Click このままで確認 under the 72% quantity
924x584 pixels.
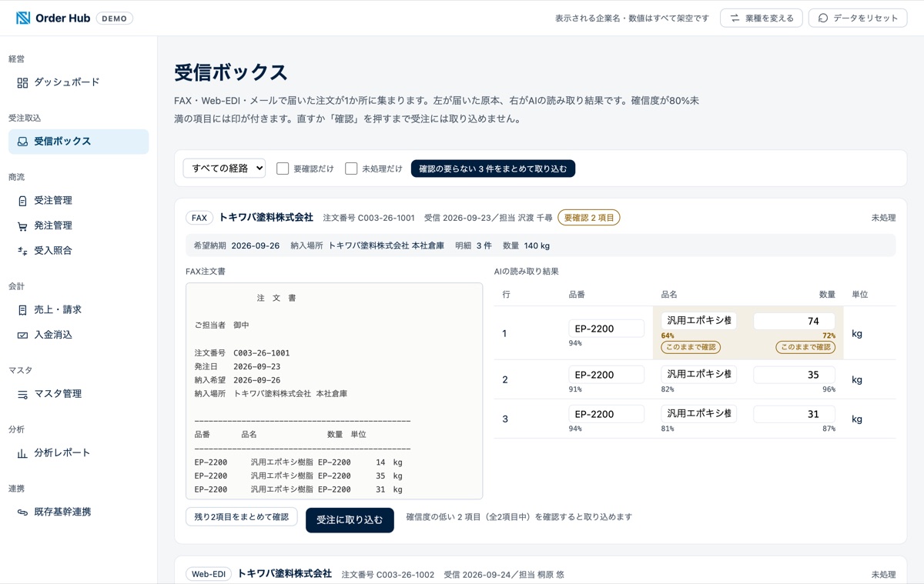(805, 347)
